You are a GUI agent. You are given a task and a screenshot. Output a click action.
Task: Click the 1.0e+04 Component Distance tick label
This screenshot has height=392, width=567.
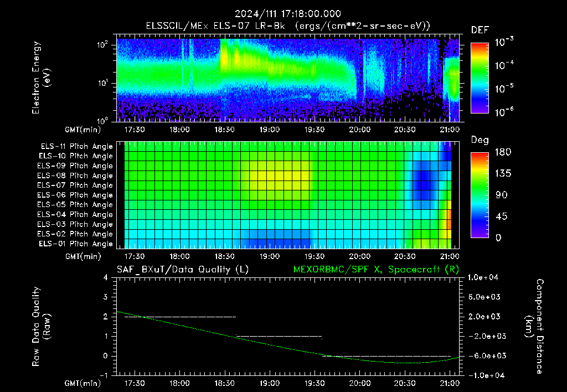click(x=483, y=277)
